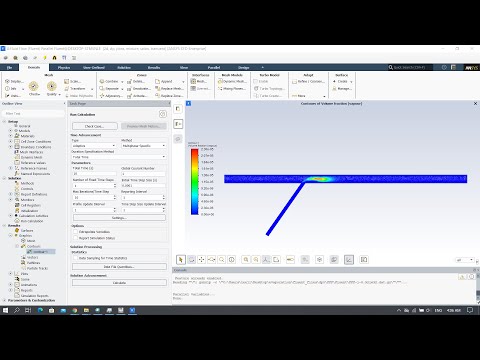Open the Mesh Interfaces ribbon item
The width and height of the screenshot is (480, 360).
point(199,81)
